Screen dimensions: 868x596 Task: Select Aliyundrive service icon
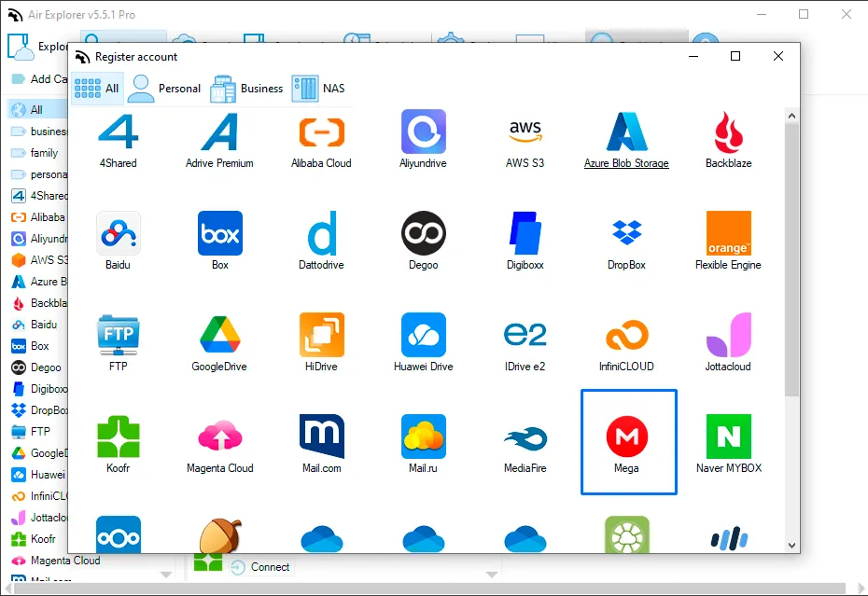click(424, 132)
